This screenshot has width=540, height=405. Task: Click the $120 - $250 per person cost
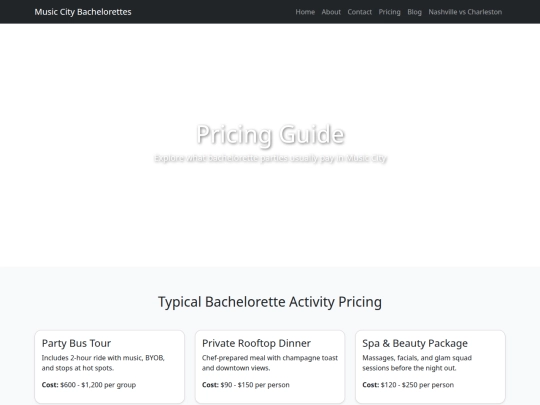tap(417, 385)
